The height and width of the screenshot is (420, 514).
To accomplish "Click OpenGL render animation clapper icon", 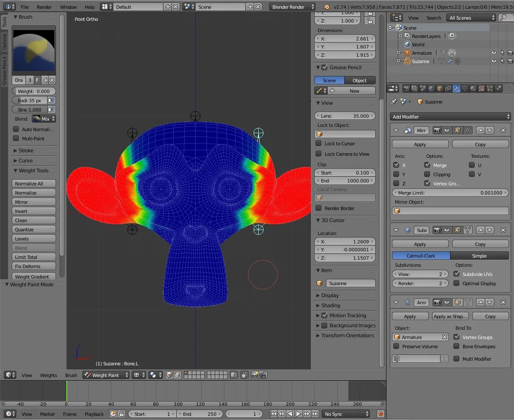I will coord(263,375).
